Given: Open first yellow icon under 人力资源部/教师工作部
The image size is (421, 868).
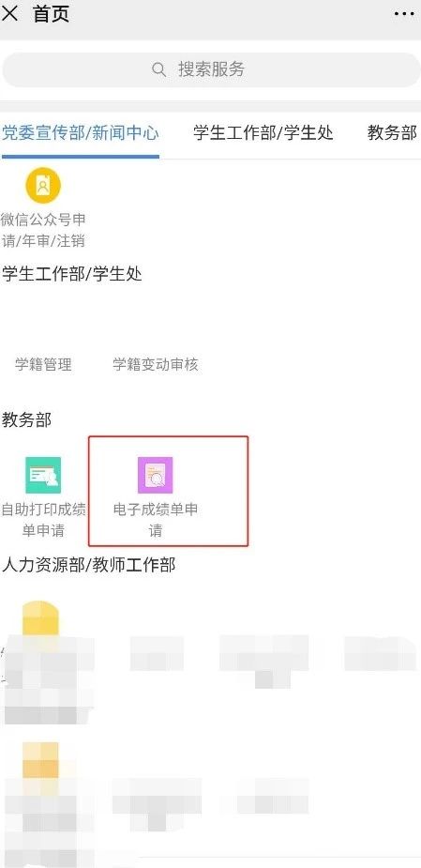Looking at the screenshot, I should click(40, 618).
